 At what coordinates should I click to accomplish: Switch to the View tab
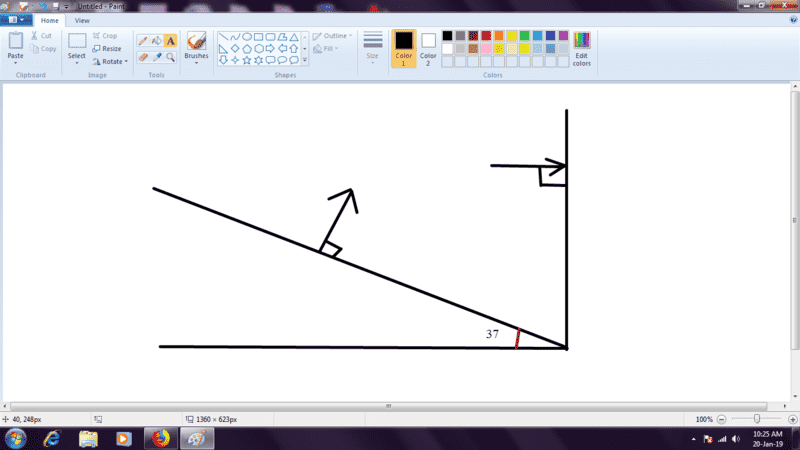click(x=82, y=20)
